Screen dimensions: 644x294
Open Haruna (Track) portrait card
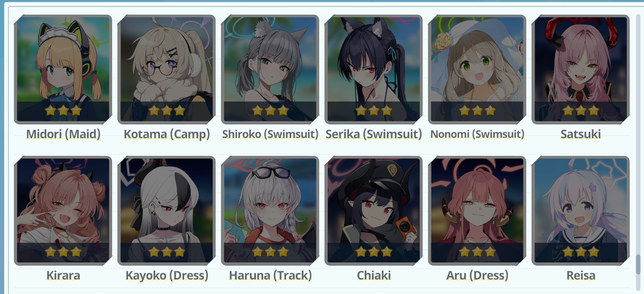click(270, 211)
